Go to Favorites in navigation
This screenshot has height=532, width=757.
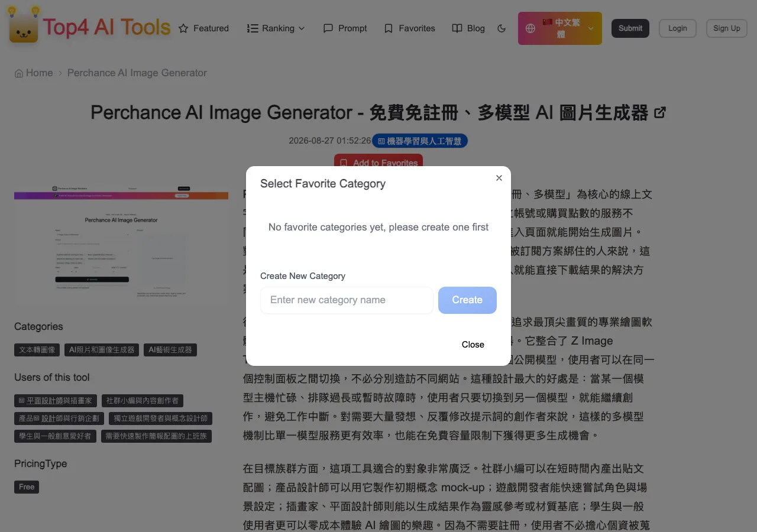click(409, 28)
